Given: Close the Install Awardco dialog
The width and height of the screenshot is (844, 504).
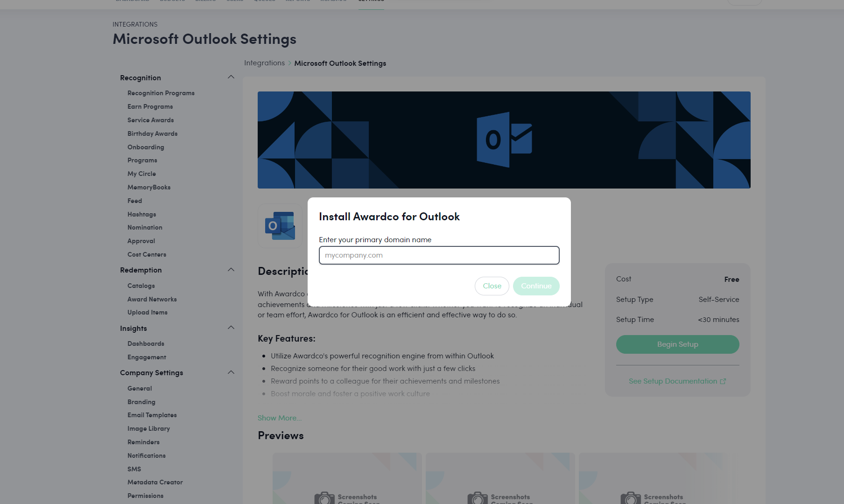Looking at the screenshot, I should click(x=492, y=286).
